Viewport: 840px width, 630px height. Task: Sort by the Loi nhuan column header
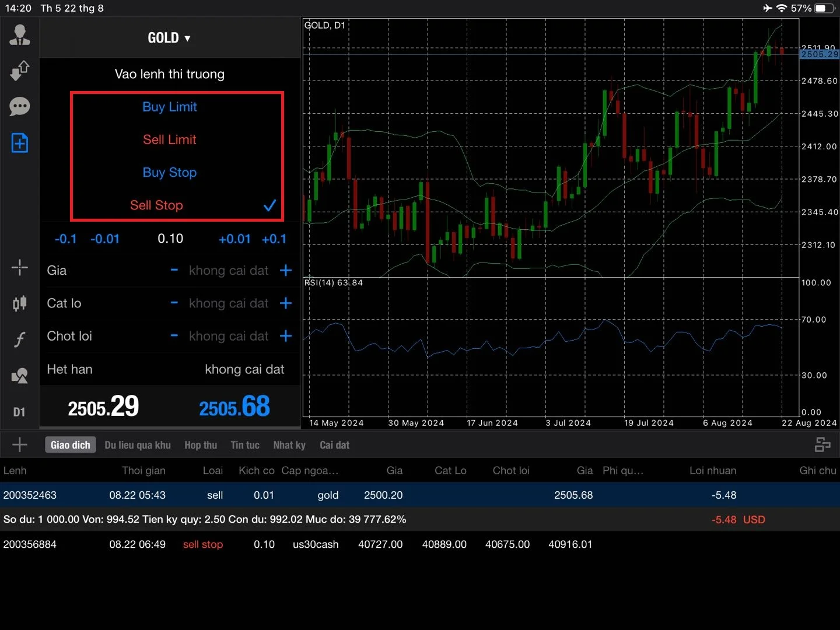(x=713, y=471)
